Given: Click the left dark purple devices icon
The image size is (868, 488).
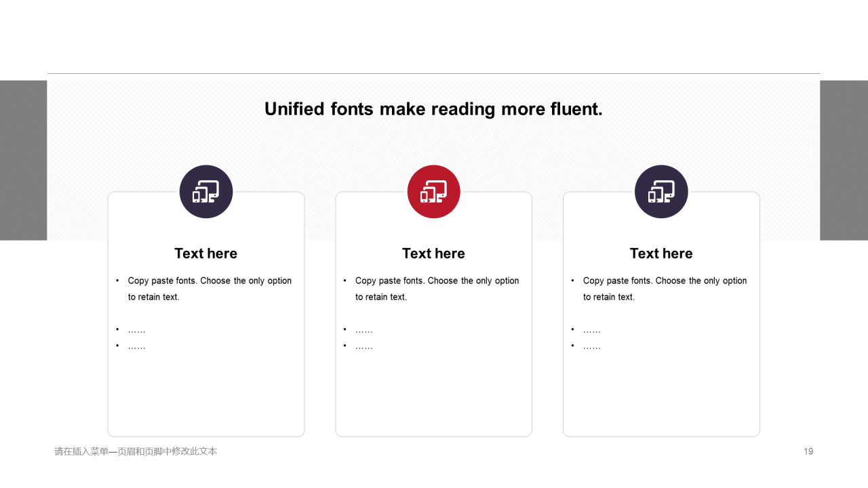Looking at the screenshot, I should coord(206,192).
